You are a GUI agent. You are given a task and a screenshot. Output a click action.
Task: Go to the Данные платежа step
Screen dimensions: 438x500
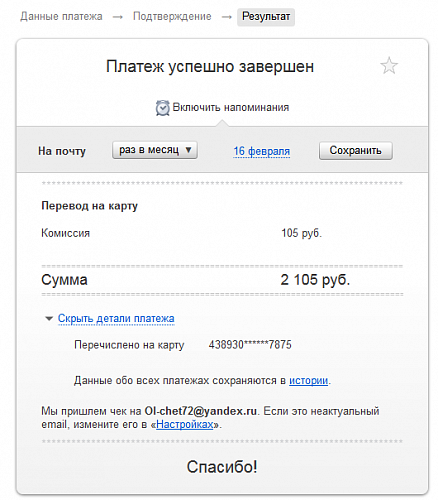point(61,16)
